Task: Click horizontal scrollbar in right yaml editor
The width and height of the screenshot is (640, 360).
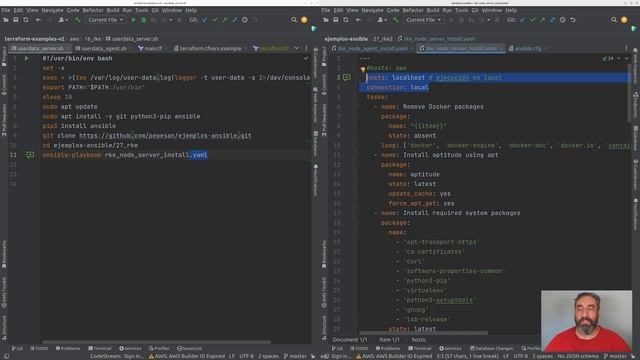Action: (x=423, y=333)
